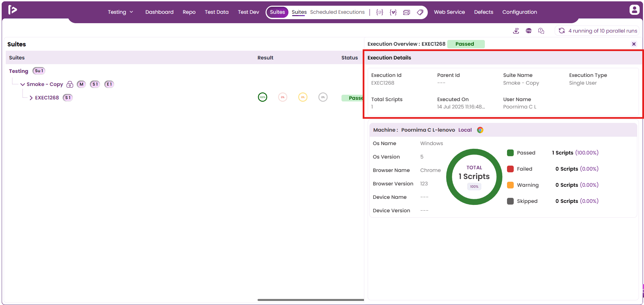Switch to Scheduled Executions tab
The width and height of the screenshot is (644, 305).
337,12
